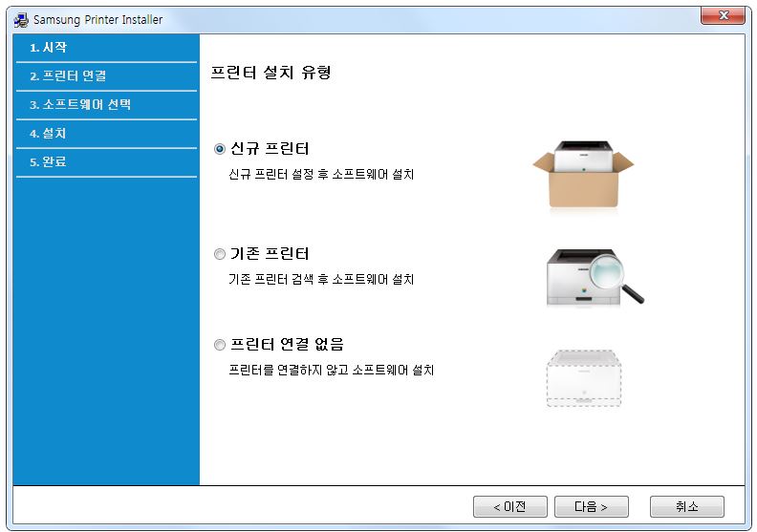This screenshot has width=757, height=532.
Task: Click the 기존 프린터 label text
Action: click(x=270, y=254)
